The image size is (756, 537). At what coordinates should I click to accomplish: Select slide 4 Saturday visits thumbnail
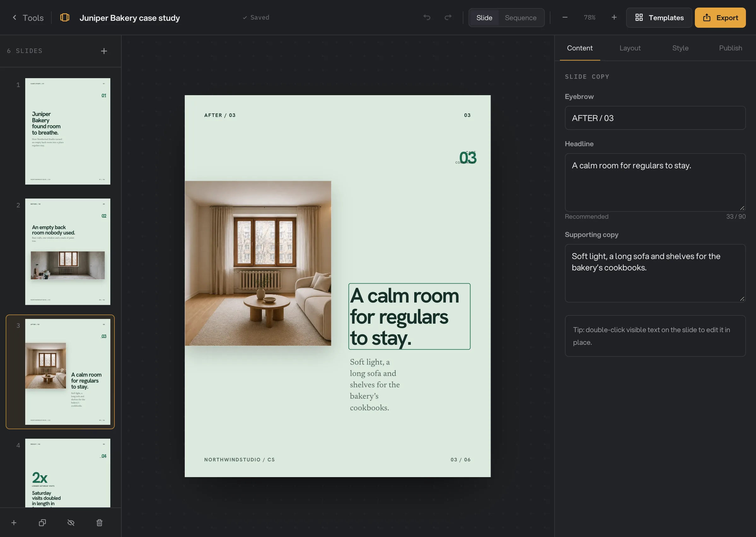click(68, 473)
